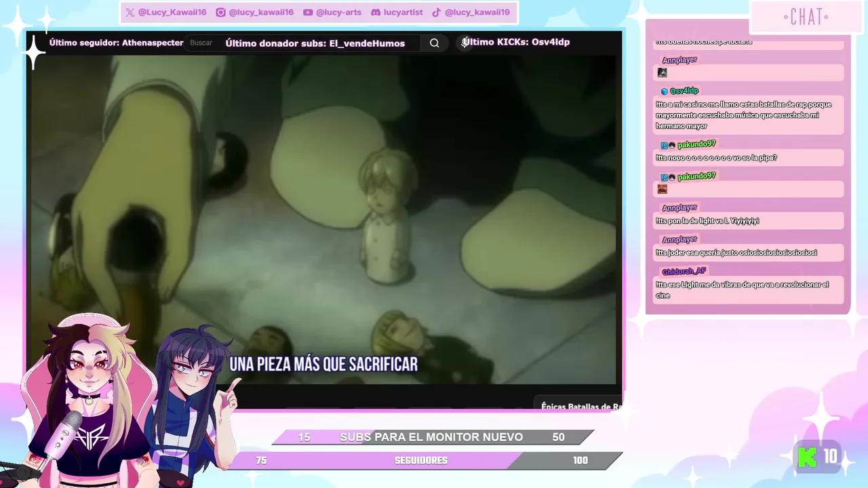Click the emote in Annplayer's top message
This screenshot has width=868, height=488.
tap(663, 73)
